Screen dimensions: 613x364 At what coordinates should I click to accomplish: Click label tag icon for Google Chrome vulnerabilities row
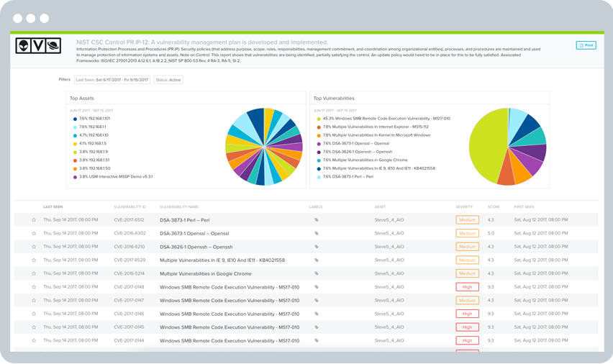point(316,273)
